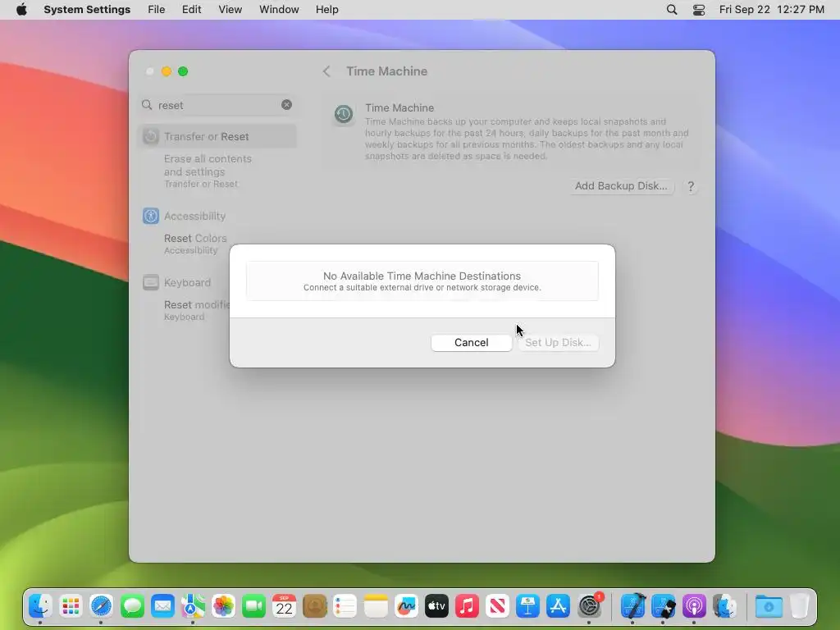This screenshot has width=840, height=630.
Task: Open the Edit menu
Action: click(x=191, y=10)
